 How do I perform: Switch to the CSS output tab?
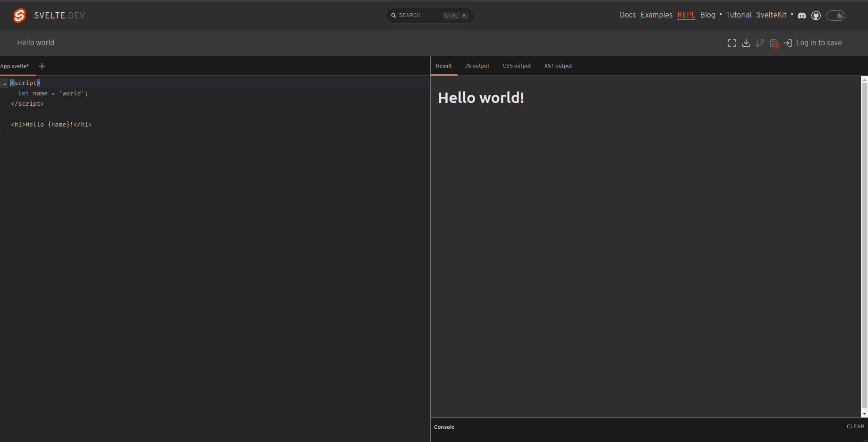tap(517, 66)
